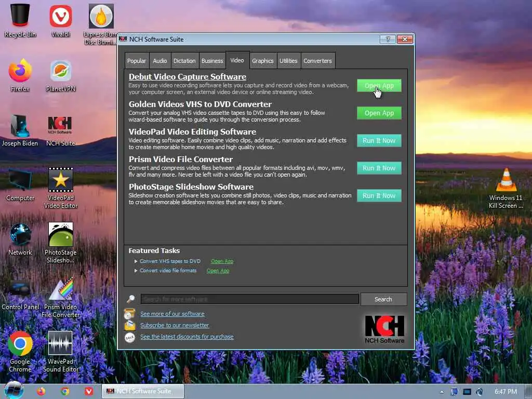The height and width of the screenshot is (399, 532).
Task: Switch to the Utilities tab
Action: pos(288,61)
